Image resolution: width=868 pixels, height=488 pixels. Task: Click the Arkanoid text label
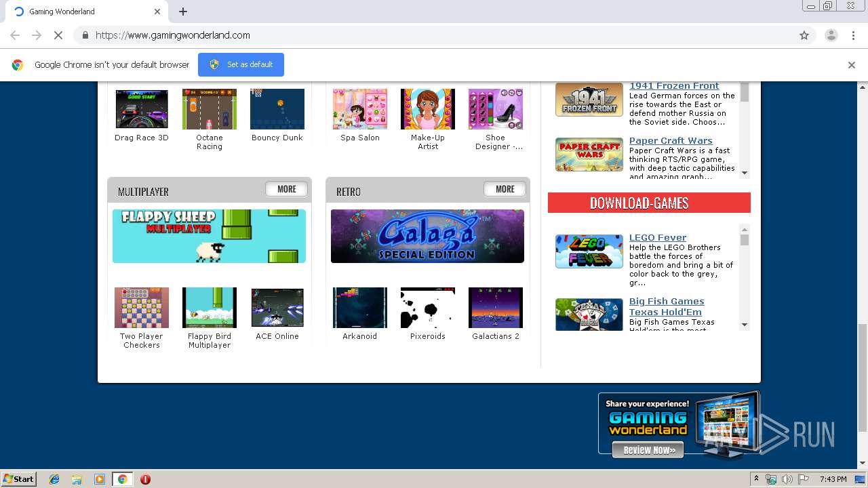pyautogui.click(x=360, y=336)
